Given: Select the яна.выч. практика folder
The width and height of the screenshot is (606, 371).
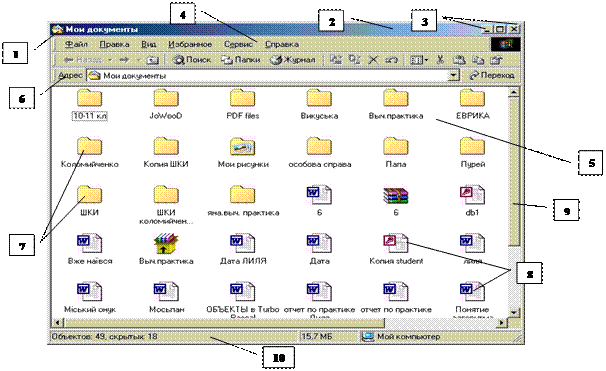Looking at the screenshot, I should [243, 201].
